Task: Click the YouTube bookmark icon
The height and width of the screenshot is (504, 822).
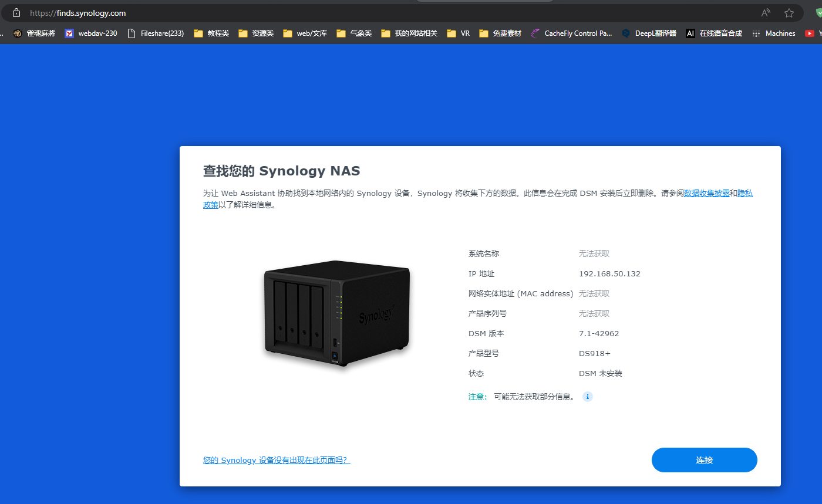Action: (810, 33)
